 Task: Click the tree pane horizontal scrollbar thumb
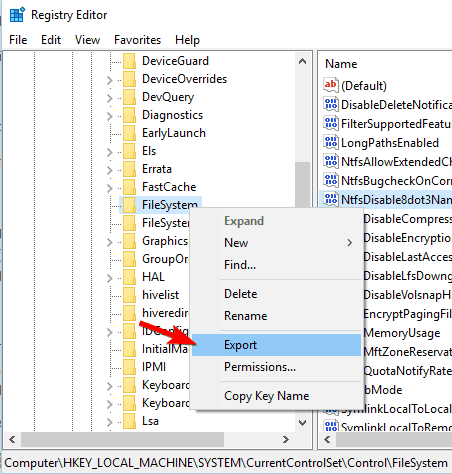tap(123, 440)
